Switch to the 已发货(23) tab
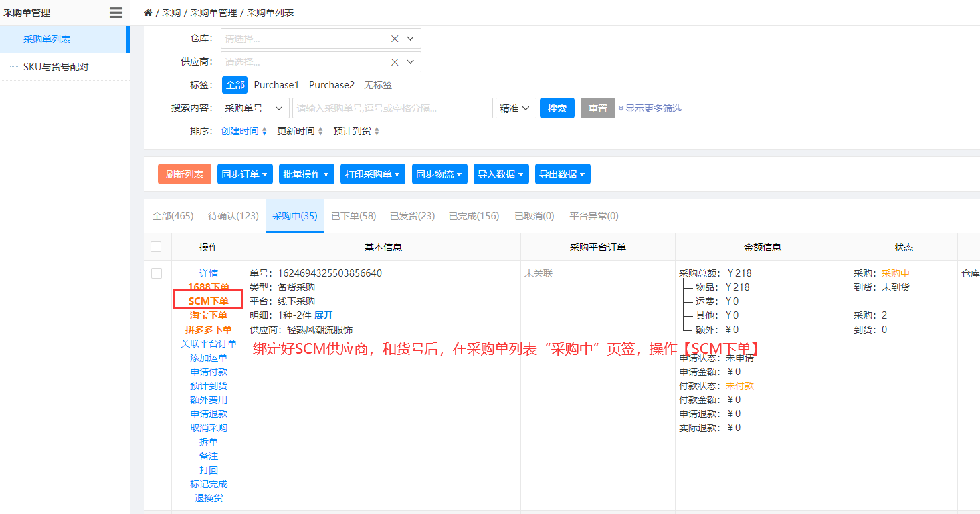 click(413, 216)
